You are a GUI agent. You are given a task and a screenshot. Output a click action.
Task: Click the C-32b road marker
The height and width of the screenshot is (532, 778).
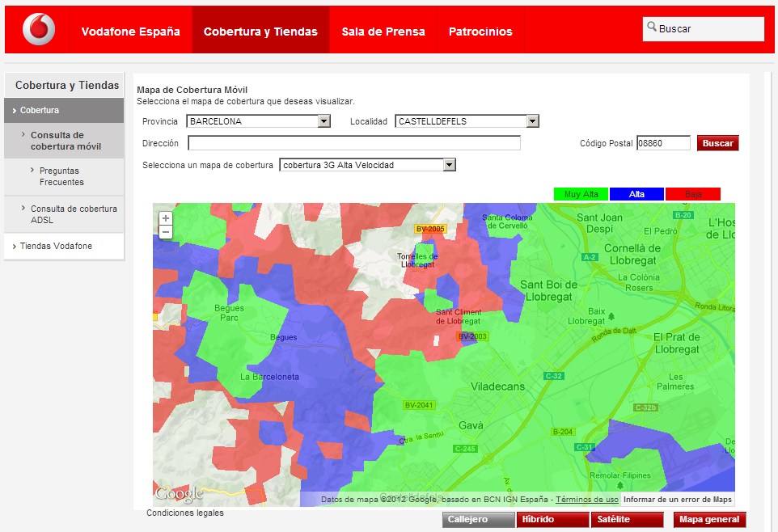(x=646, y=407)
